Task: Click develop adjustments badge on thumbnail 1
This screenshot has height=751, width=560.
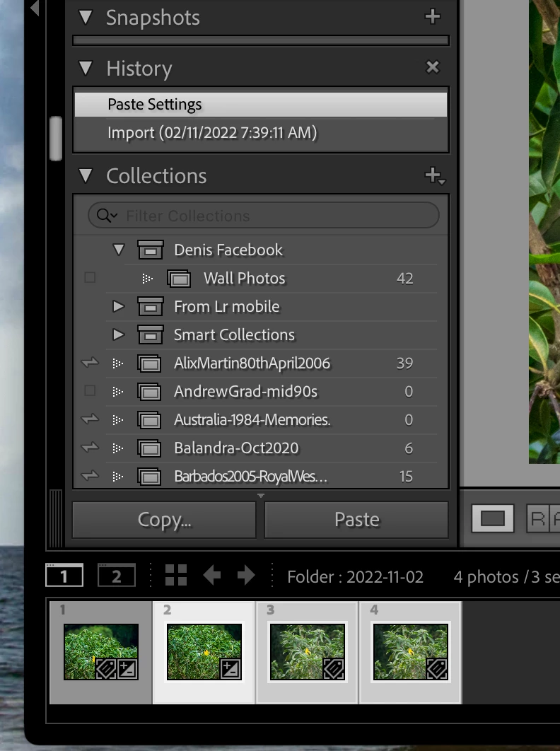Action: (x=127, y=669)
